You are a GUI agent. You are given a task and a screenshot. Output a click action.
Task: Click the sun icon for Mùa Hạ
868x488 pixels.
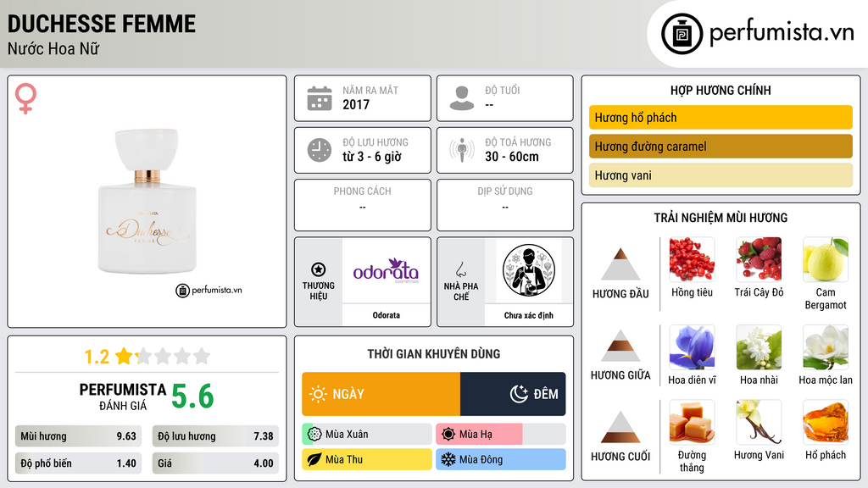coord(448,435)
